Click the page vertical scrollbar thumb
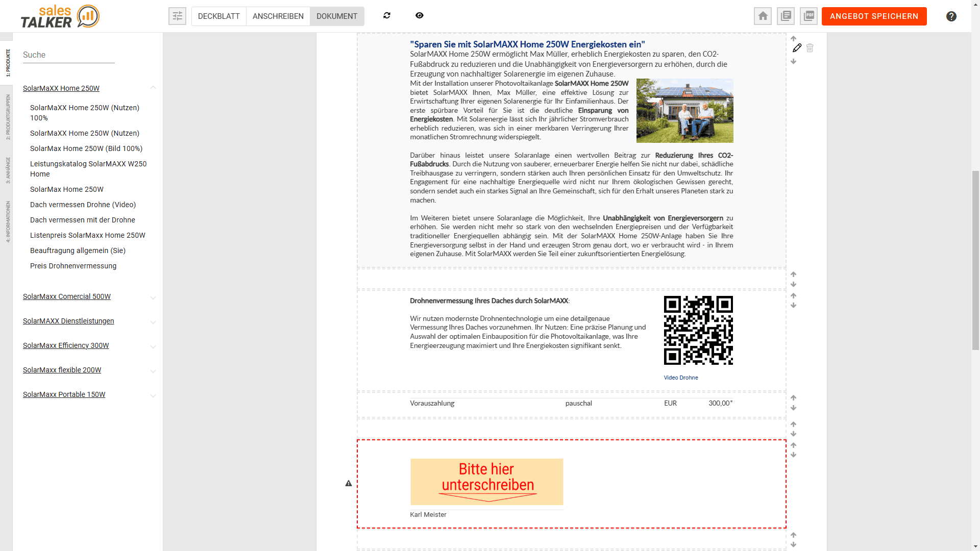Screen dimensions: 980x551 (975, 260)
